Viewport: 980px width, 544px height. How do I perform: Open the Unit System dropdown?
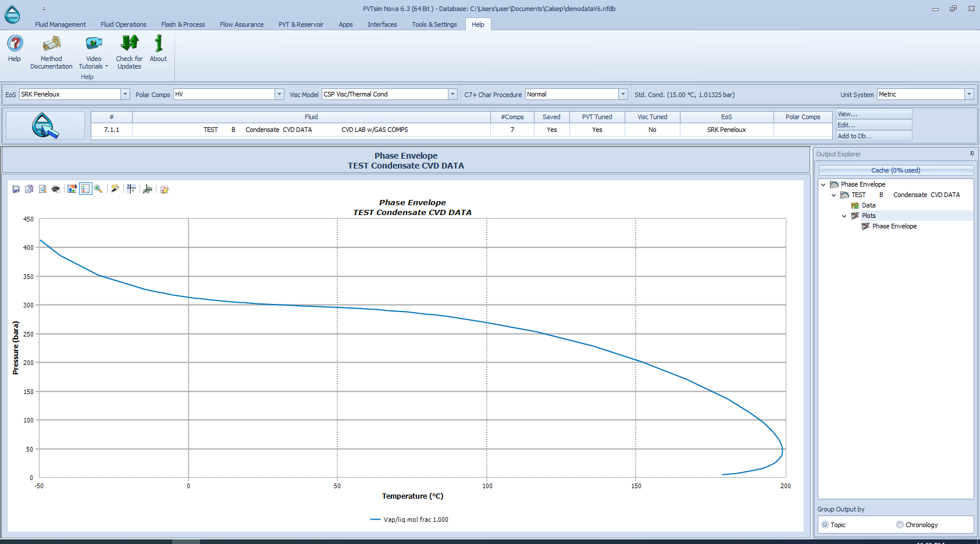click(969, 94)
